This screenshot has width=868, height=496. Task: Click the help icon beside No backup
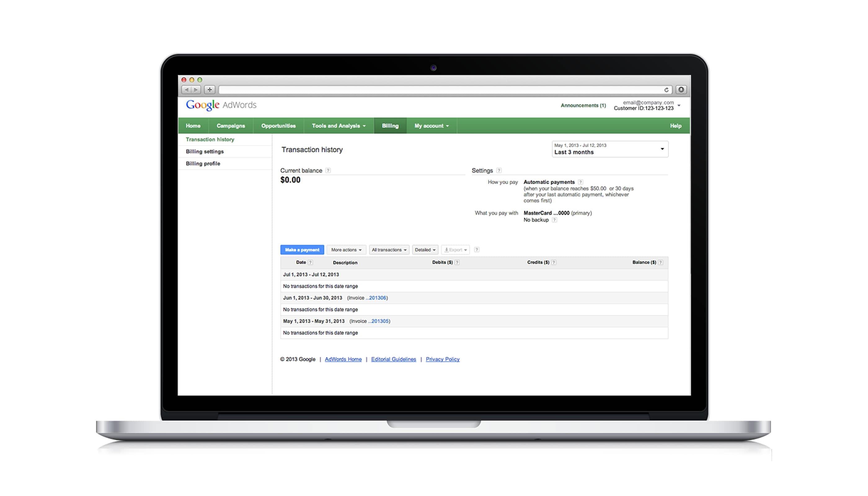point(555,220)
